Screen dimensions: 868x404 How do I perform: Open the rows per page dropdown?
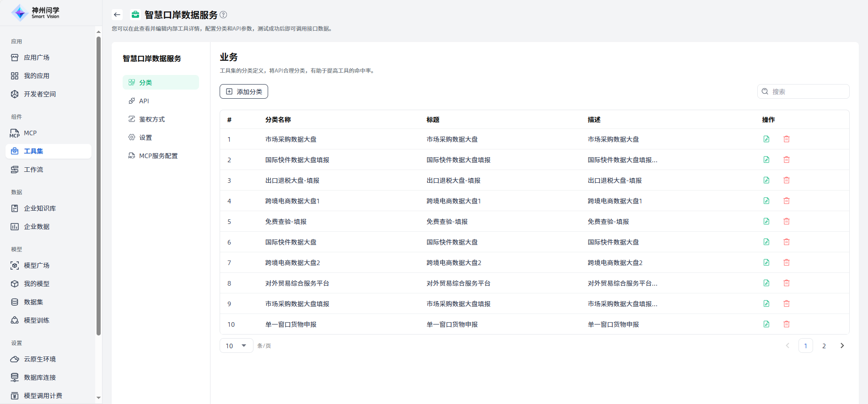coord(236,346)
